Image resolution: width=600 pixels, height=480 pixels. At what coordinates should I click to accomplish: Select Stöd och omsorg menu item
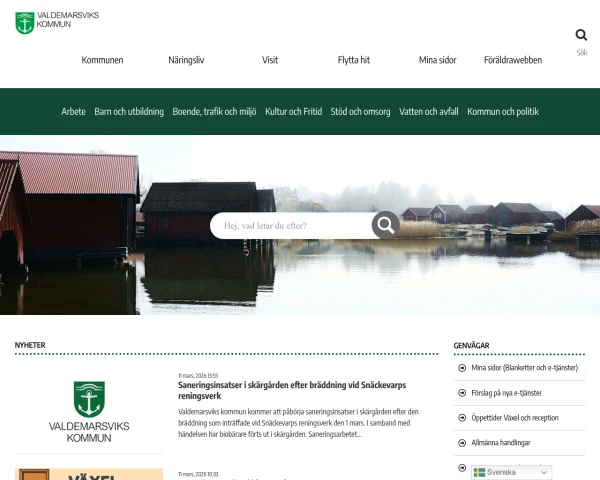(360, 112)
